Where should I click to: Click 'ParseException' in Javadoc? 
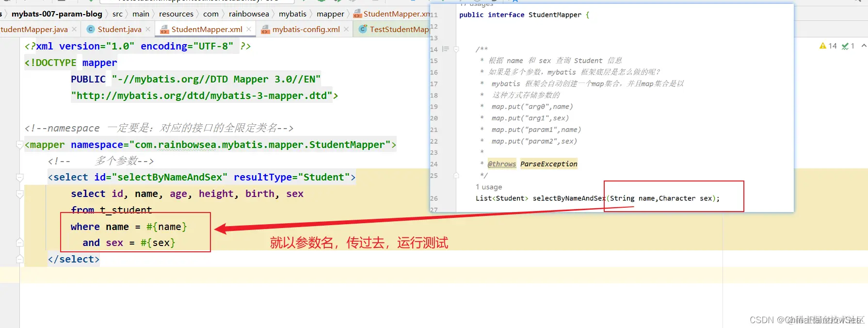coord(549,164)
